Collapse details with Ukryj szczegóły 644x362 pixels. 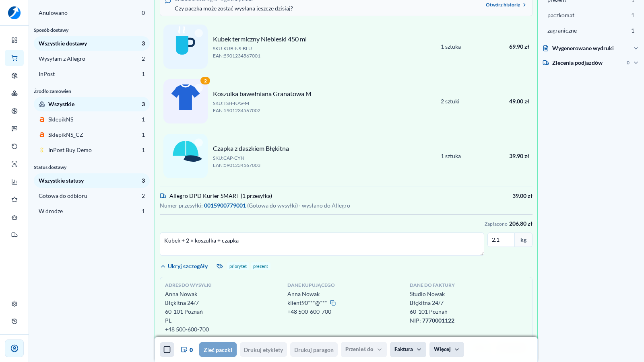pos(184,266)
